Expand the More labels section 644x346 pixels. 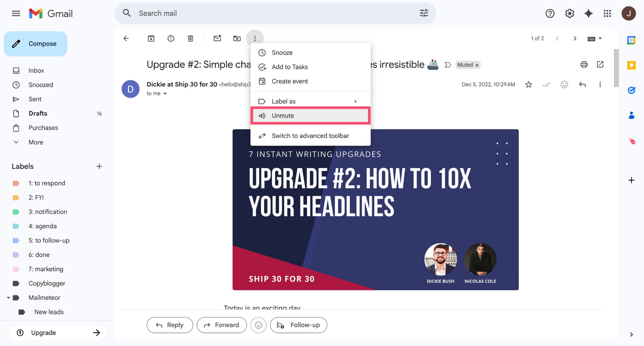point(35,142)
